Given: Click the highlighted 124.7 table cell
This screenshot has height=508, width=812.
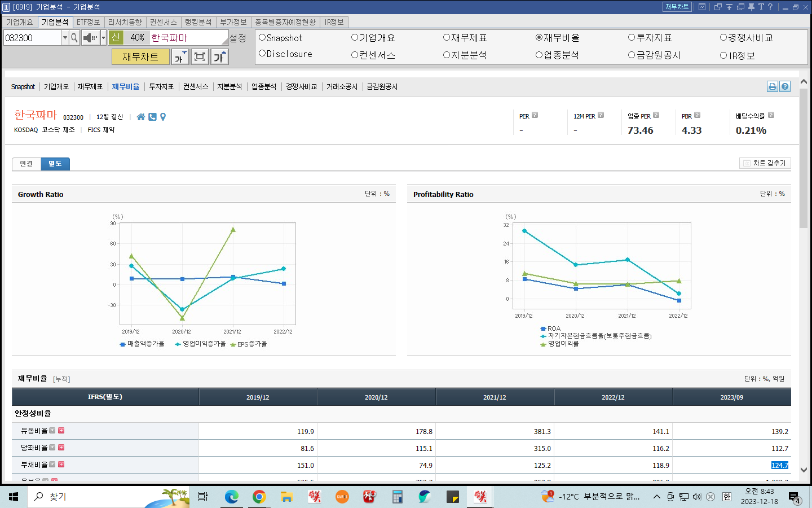Looking at the screenshot, I should 780,465.
